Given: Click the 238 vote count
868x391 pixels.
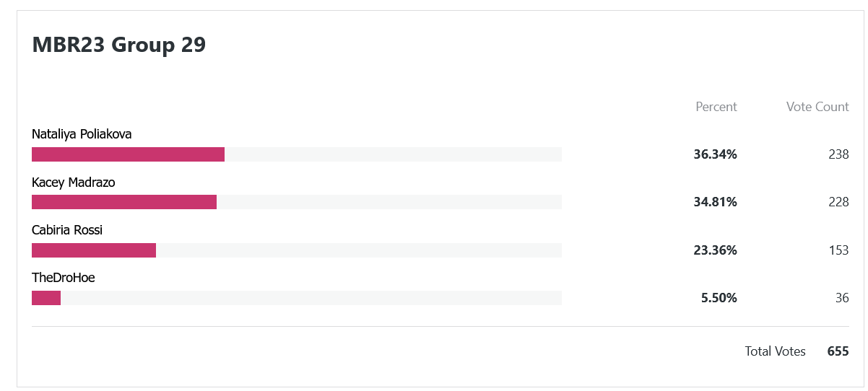Looking at the screenshot, I should pyautogui.click(x=838, y=154).
